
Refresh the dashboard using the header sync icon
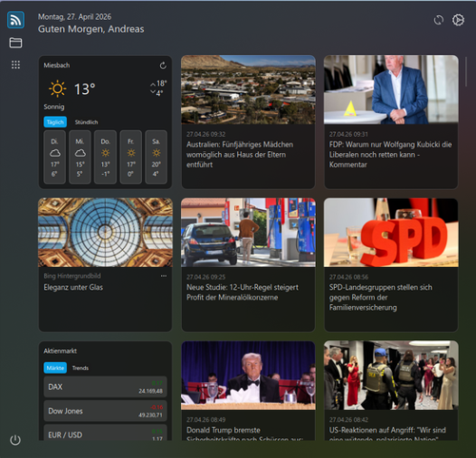pyautogui.click(x=439, y=20)
